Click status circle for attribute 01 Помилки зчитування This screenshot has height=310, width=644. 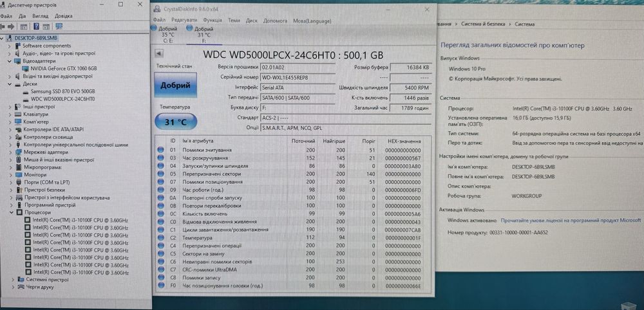point(160,150)
